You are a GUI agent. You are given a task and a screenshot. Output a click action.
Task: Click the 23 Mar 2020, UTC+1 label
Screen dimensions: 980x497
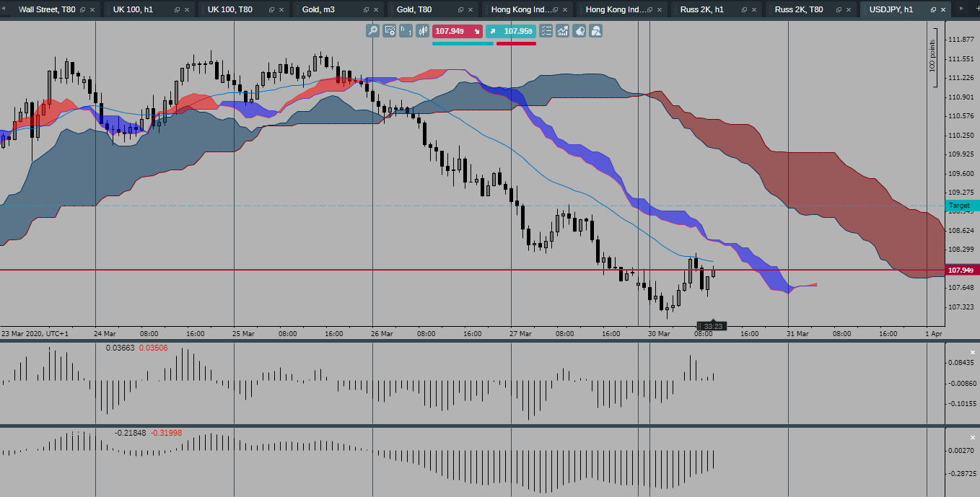[35, 334]
